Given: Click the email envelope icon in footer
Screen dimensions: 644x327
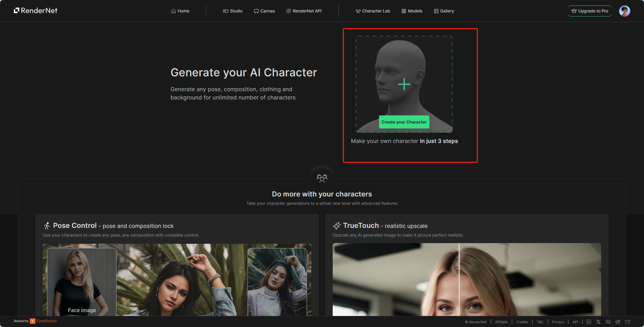Looking at the screenshot, I should pyautogui.click(x=627, y=322).
